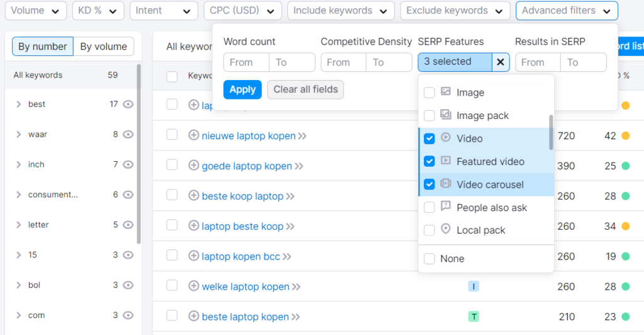The width and height of the screenshot is (644, 335).
Task: Toggle eye icon for the best group
Action: pyautogui.click(x=128, y=105)
